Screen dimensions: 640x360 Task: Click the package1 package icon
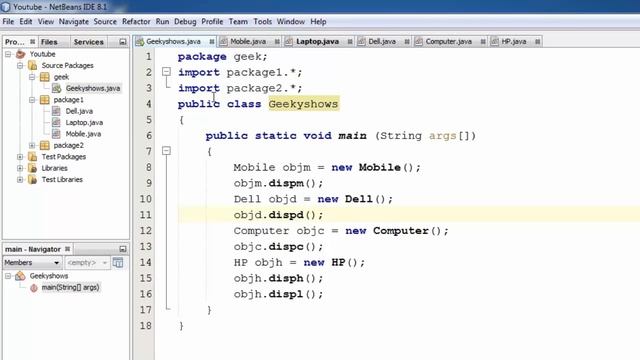[45, 100]
